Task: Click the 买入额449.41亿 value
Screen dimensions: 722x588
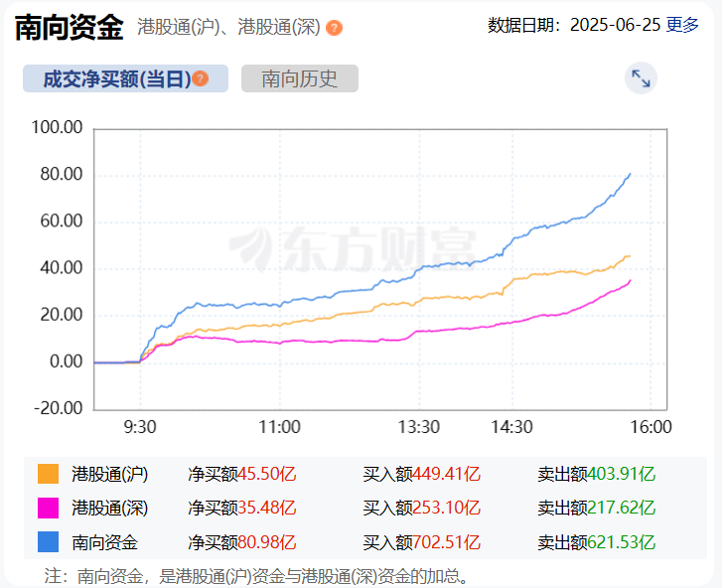Action: 422,474
